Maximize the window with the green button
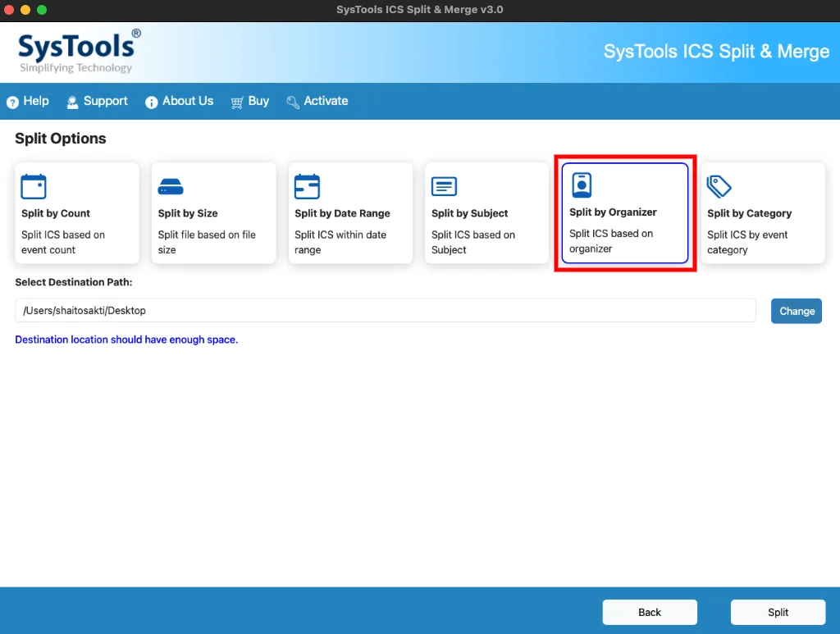This screenshot has width=840, height=634. (42, 10)
